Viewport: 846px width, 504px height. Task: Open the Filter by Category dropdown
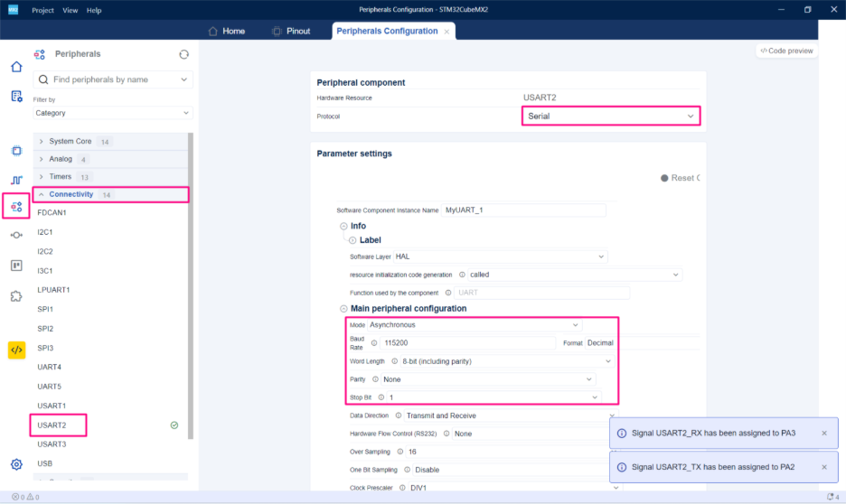click(112, 113)
